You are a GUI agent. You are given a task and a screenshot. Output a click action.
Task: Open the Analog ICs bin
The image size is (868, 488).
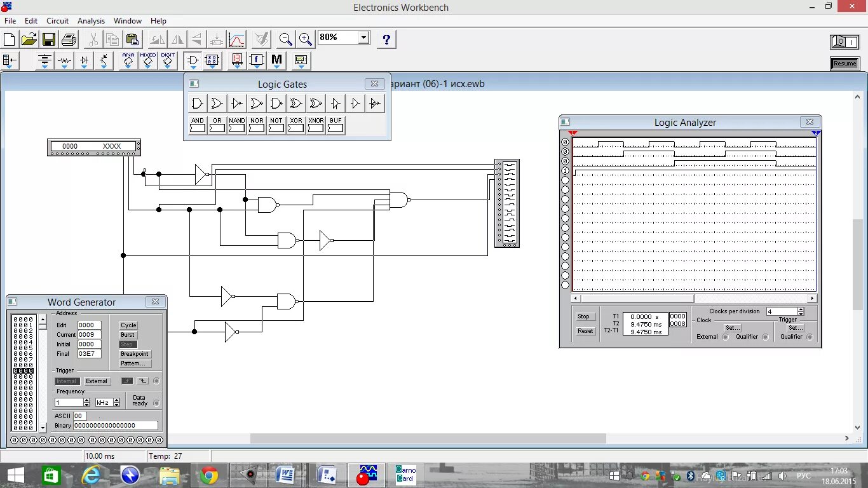[x=128, y=61]
